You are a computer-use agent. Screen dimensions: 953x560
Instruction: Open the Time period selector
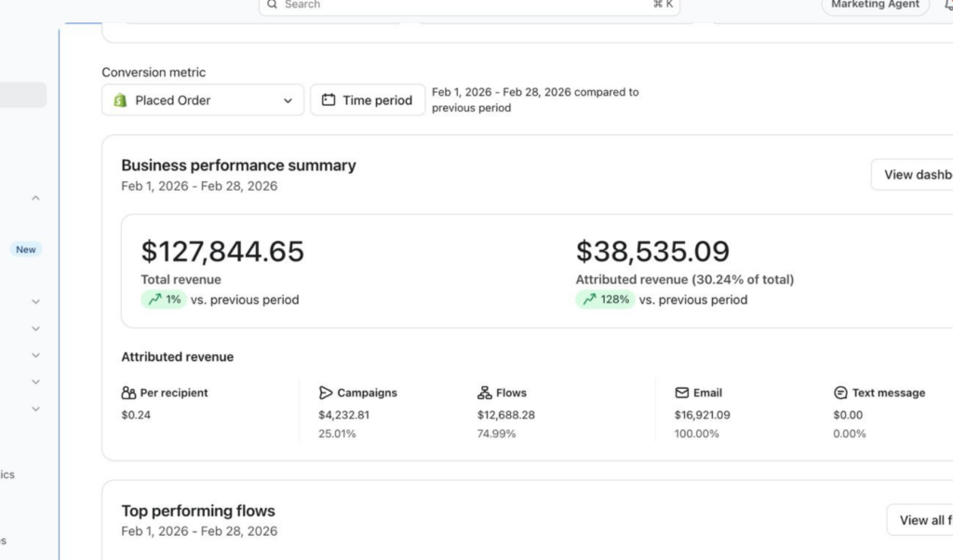368,100
